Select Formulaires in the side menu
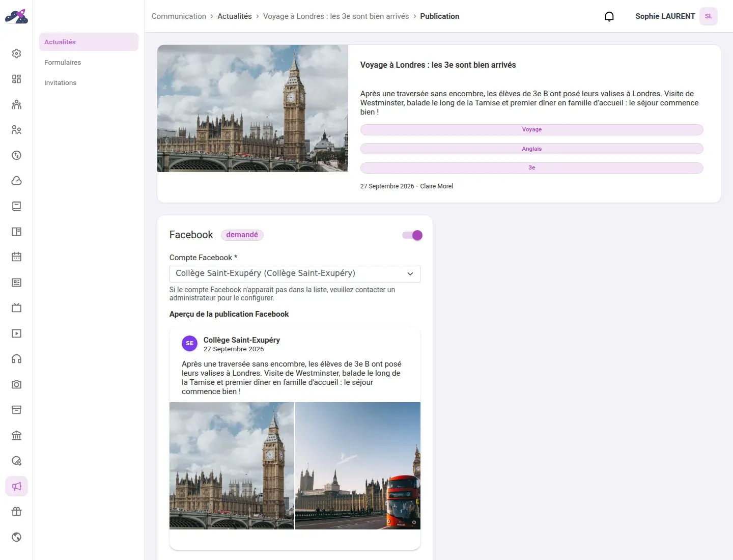This screenshot has height=560, width=733. pos(89,62)
